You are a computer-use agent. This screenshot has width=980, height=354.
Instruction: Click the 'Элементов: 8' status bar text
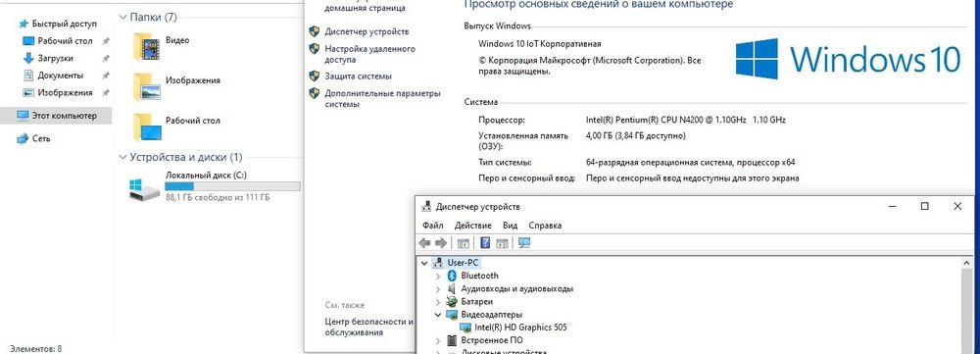[x=36, y=348]
